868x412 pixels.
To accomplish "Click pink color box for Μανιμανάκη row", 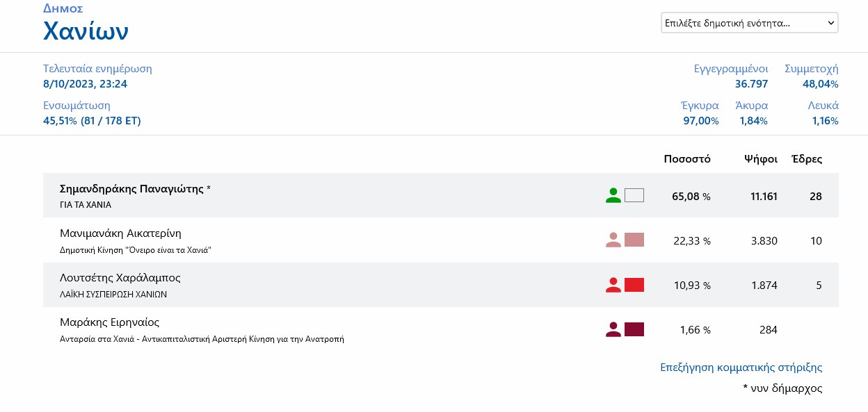I will [x=634, y=240].
